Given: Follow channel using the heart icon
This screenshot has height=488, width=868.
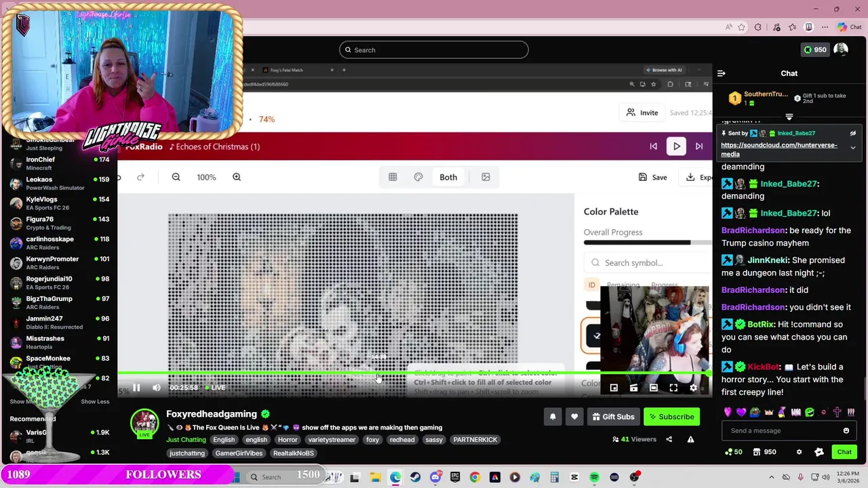Looking at the screenshot, I should click(574, 417).
